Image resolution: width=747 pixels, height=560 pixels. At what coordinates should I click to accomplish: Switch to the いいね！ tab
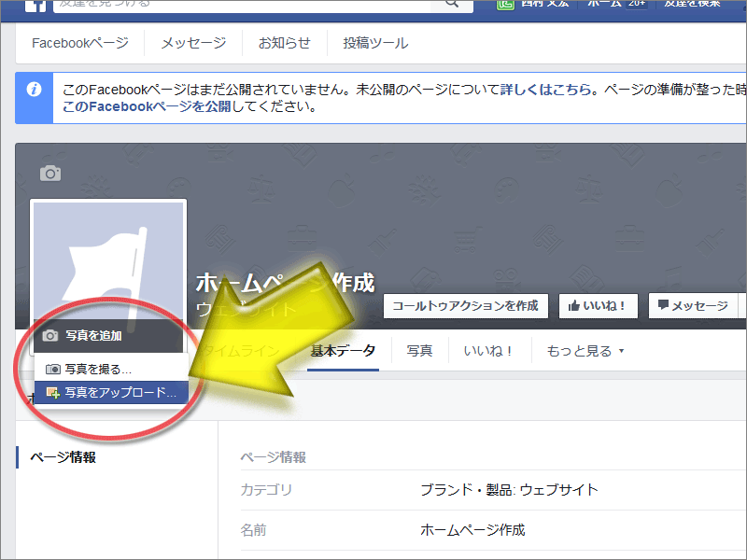point(490,352)
